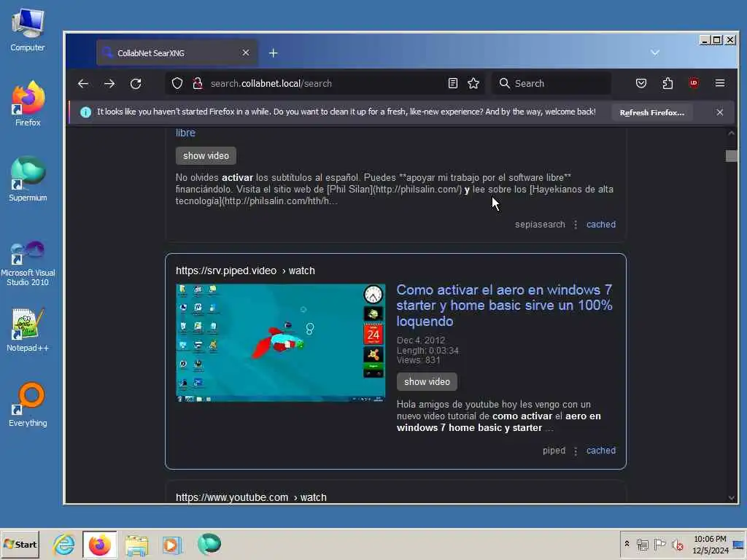Click the scrollbar up arrow

[731, 133]
